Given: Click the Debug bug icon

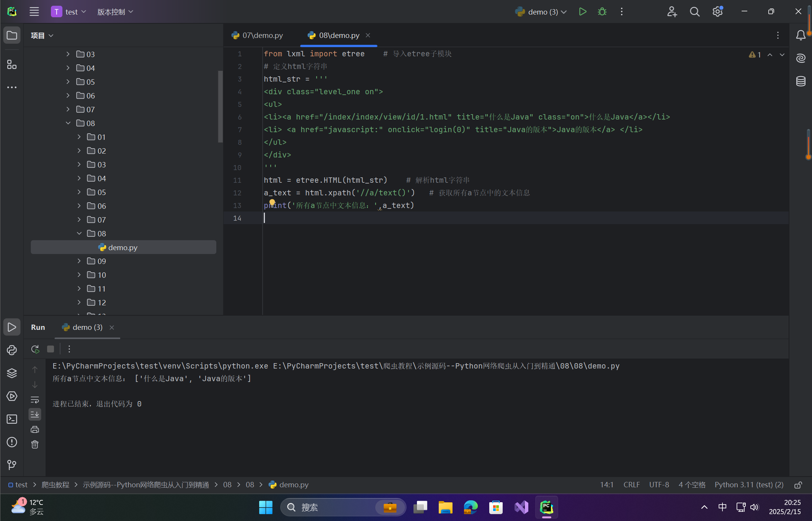Looking at the screenshot, I should (x=602, y=12).
